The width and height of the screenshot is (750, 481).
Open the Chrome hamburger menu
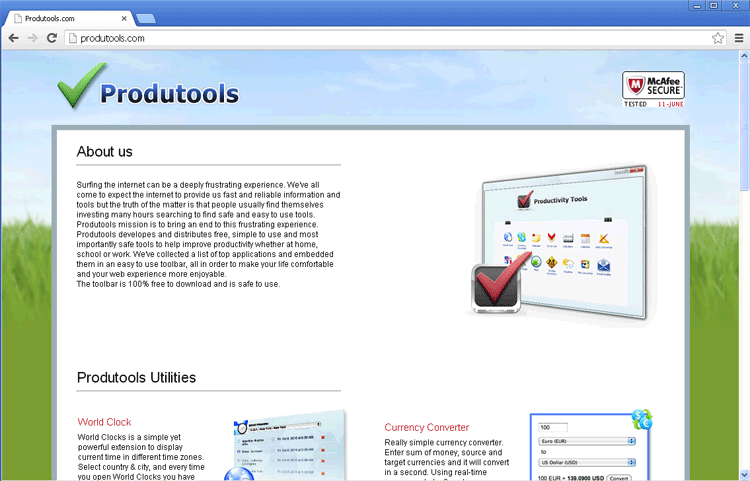tap(738, 38)
